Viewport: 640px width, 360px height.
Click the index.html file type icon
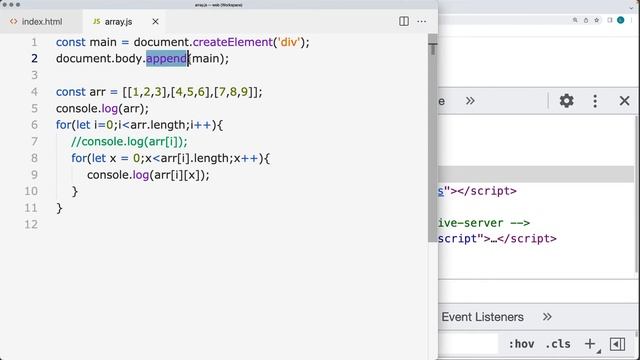point(13,22)
